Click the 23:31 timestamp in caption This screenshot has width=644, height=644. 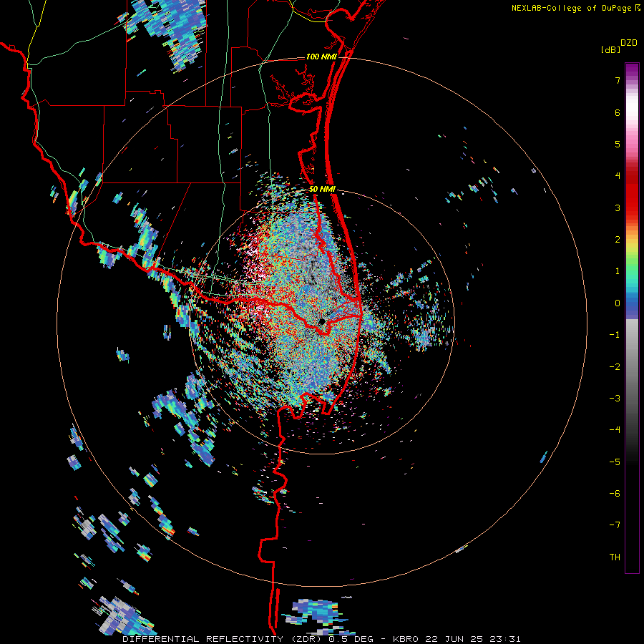click(x=505, y=639)
